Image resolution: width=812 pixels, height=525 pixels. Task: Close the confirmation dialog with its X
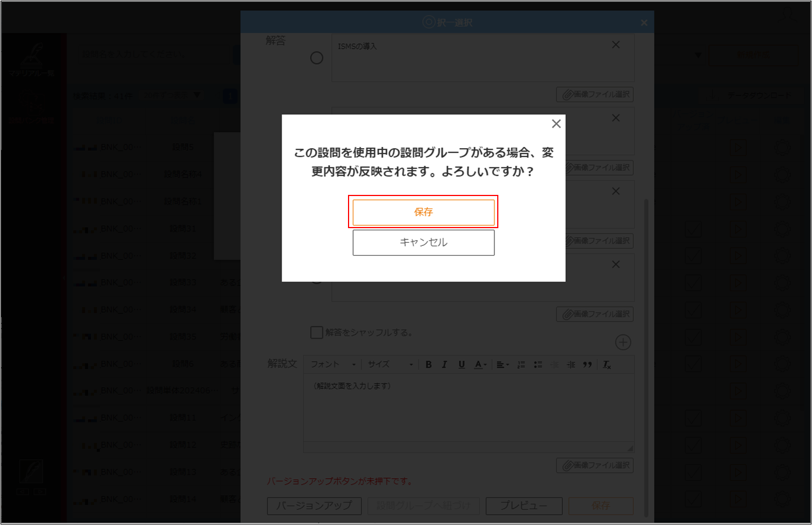(x=556, y=123)
